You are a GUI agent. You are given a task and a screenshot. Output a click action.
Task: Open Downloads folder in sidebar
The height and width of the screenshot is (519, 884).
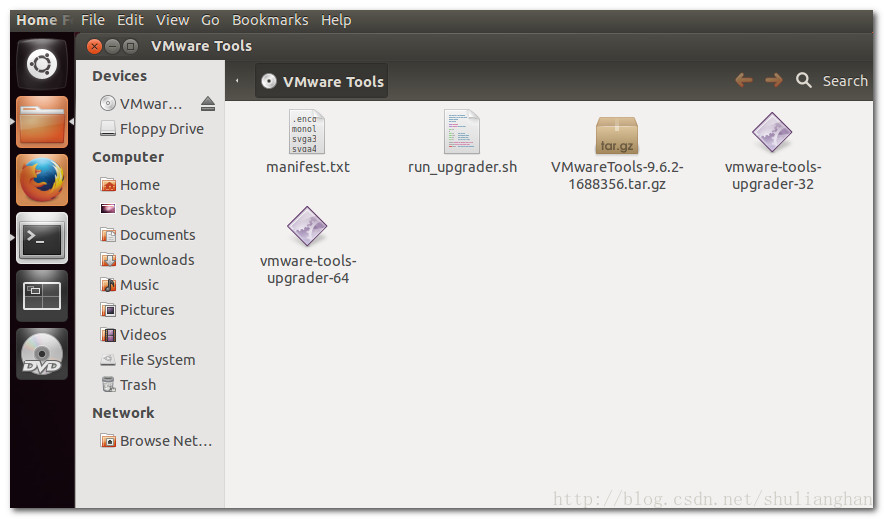pos(147,260)
